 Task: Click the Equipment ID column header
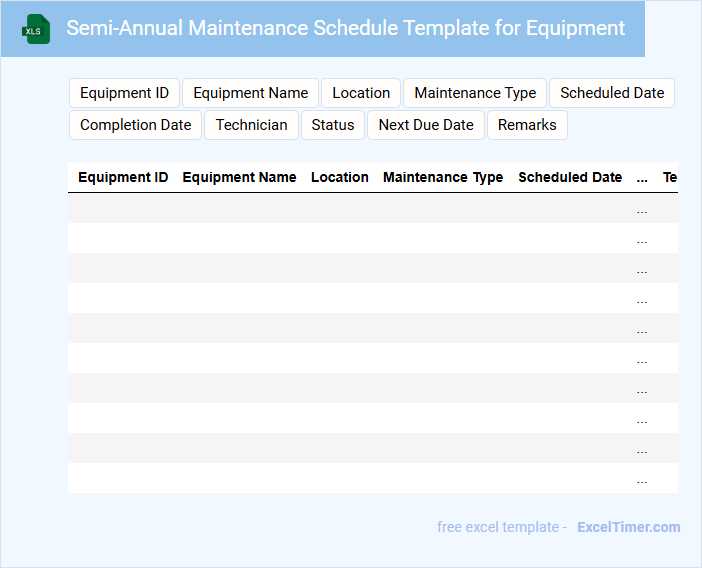coord(123,177)
